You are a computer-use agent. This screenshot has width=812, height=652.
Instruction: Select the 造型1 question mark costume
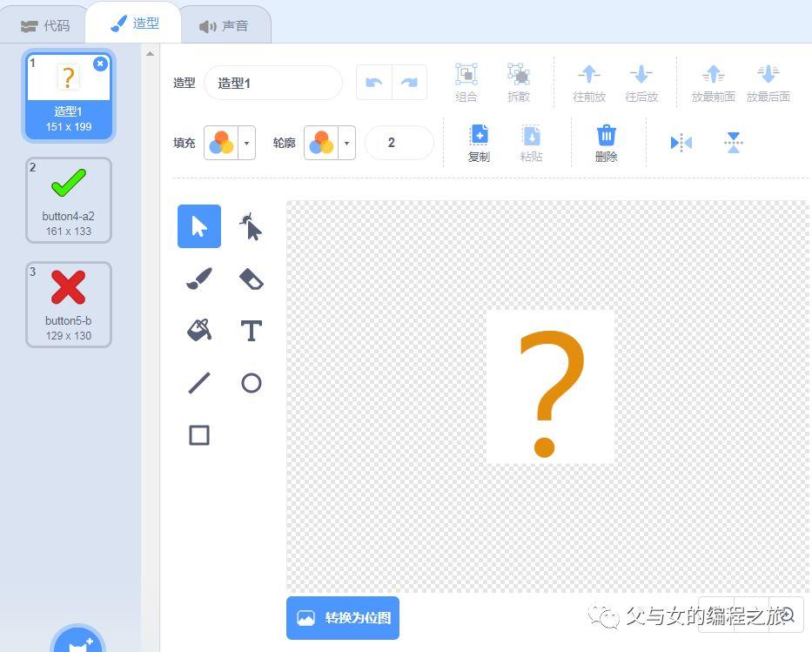[x=69, y=95]
